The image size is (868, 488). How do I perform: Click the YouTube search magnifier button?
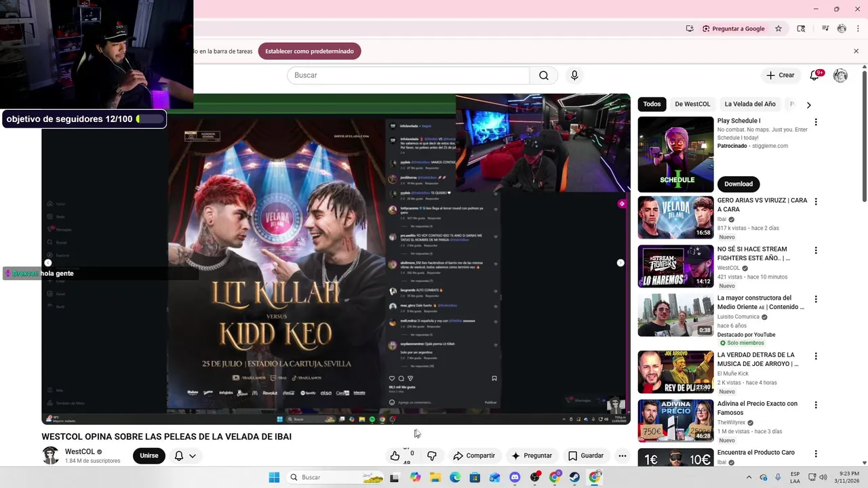(543, 75)
